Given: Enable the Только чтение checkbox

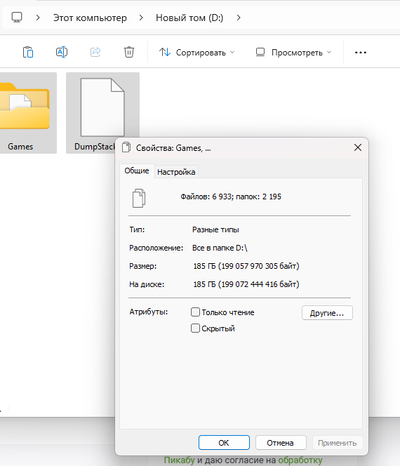Looking at the screenshot, I should click(x=195, y=312).
